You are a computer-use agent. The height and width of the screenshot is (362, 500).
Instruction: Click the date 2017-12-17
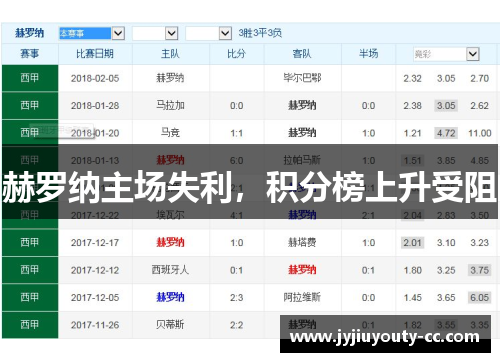tap(95, 243)
